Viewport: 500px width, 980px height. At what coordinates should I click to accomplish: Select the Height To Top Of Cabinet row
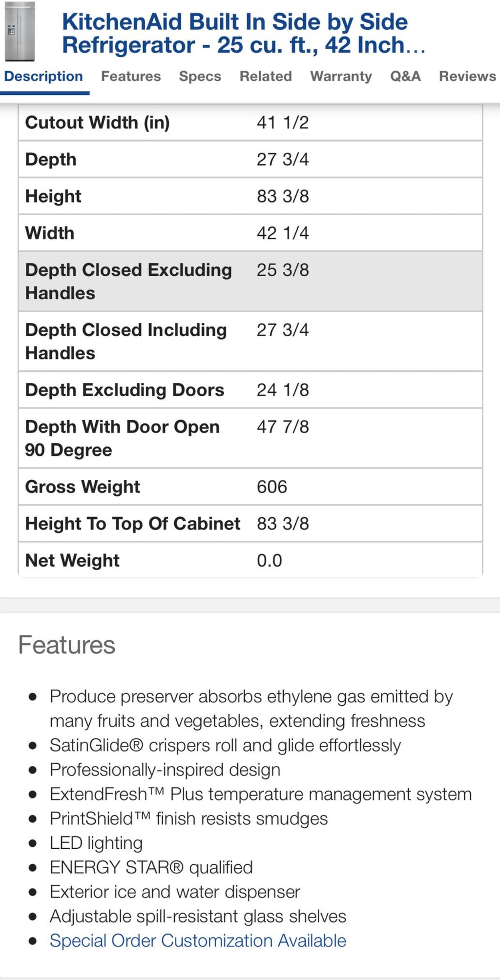(x=250, y=523)
